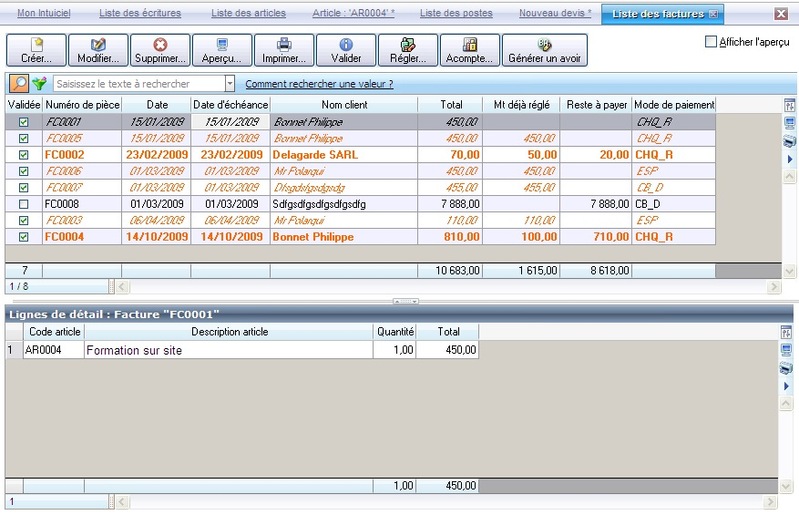The height and width of the screenshot is (515, 799).
Task: Click the Régler payment button
Action: click(408, 50)
